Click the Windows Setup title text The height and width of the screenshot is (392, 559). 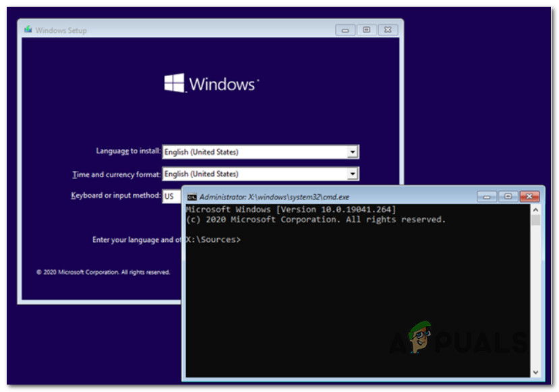(61, 30)
